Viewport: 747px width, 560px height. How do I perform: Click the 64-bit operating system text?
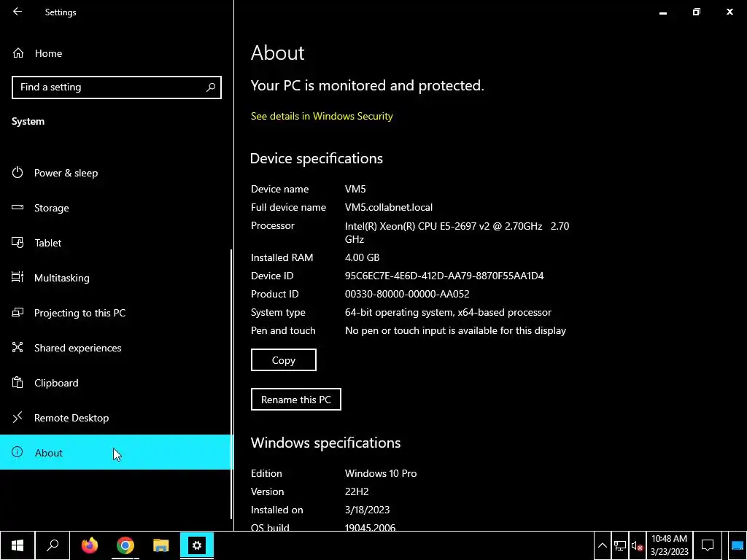pos(448,312)
